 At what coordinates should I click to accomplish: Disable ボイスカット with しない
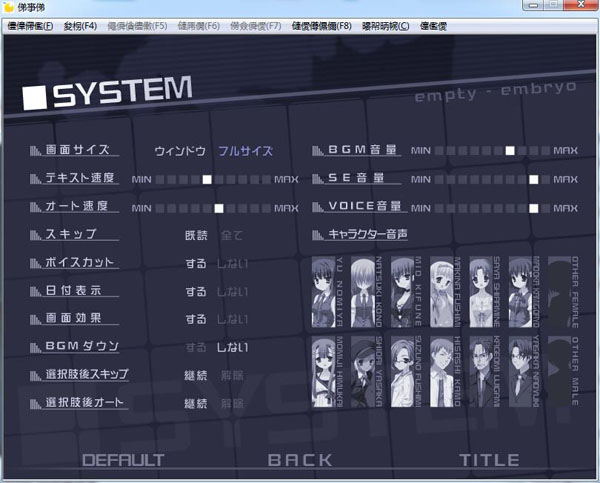tap(233, 264)
